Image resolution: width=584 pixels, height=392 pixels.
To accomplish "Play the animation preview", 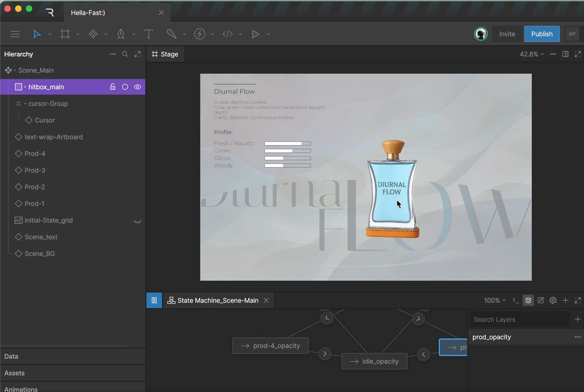I will (x=255, y=34).
